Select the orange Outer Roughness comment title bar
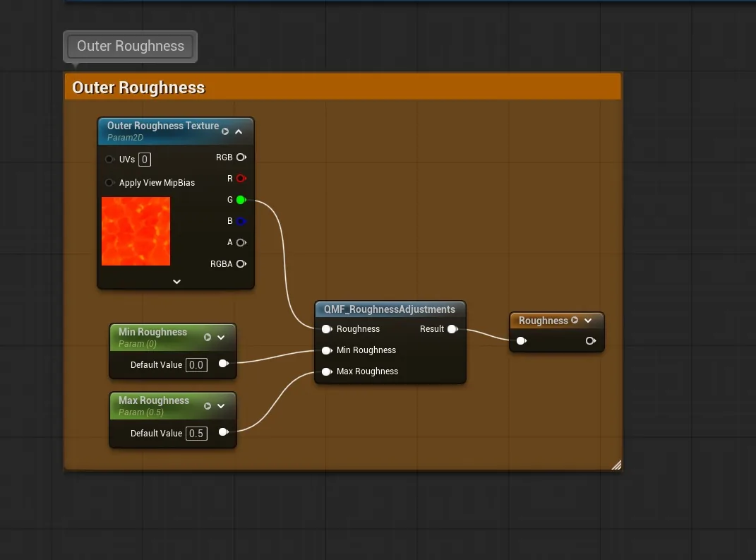This screenshot has width=756, height=560. click(343, 88)
